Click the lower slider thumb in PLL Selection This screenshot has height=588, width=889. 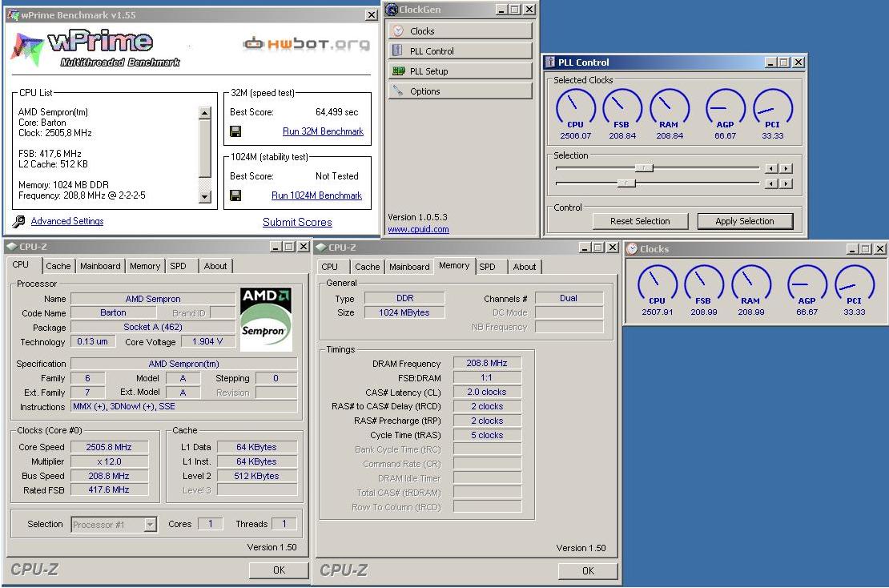[626, 183]
